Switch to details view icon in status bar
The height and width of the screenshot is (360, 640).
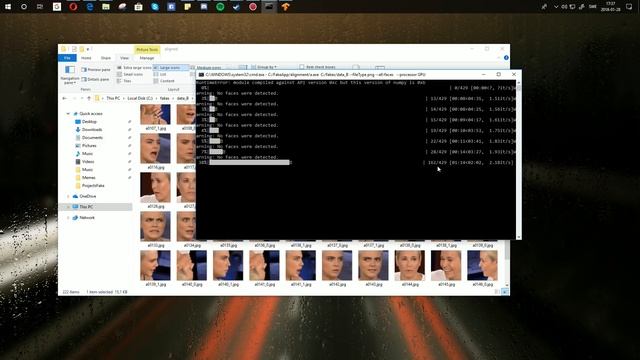pyautogui.click(x=497, y=291)
